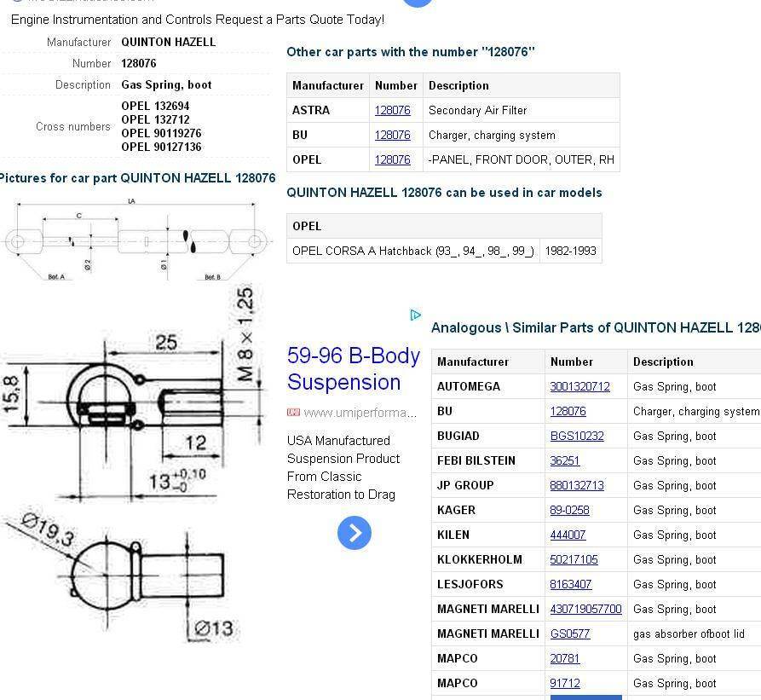Open KAGER part 89-0258 link

(569, 510)
